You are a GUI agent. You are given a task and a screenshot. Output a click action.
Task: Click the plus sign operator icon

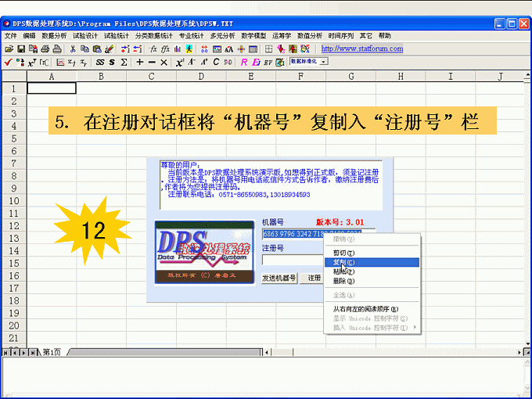click(139, 62)
